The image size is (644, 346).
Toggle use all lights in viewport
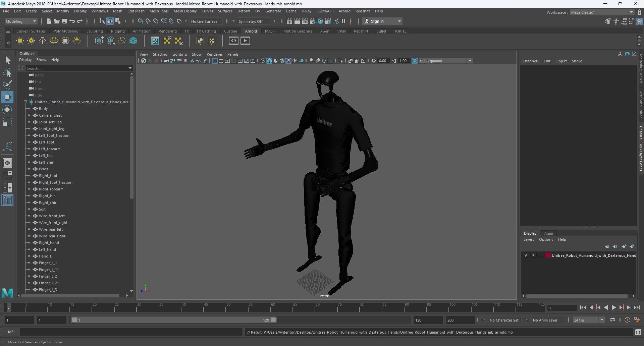click(x=295, y=61)
